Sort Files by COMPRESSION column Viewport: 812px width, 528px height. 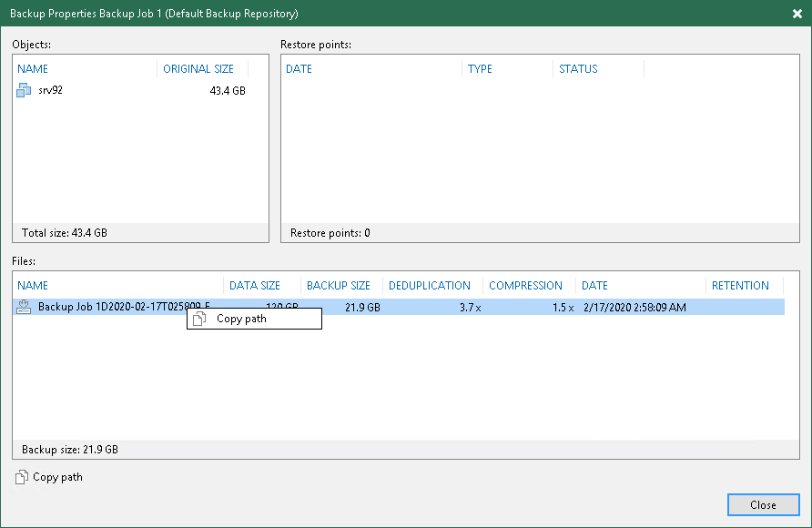(x=525, y=286)
